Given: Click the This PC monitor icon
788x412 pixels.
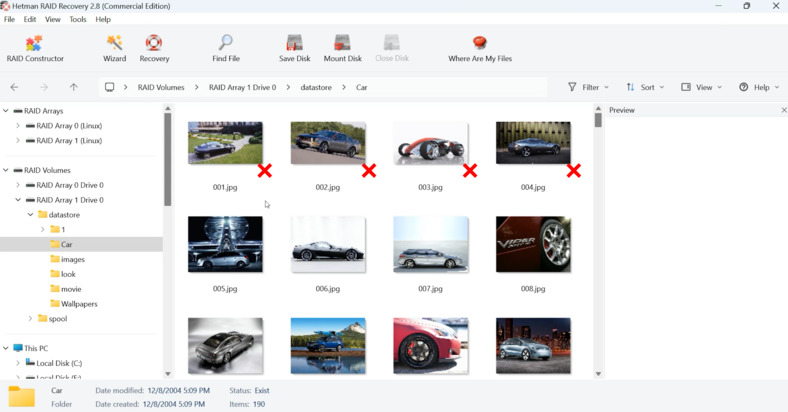Looking at the screenshot, I should [x=18, y=348].
